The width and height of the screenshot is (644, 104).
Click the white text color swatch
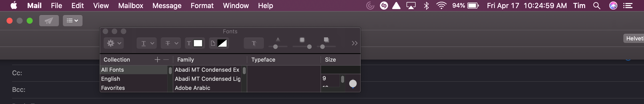[x=198, y=43]
